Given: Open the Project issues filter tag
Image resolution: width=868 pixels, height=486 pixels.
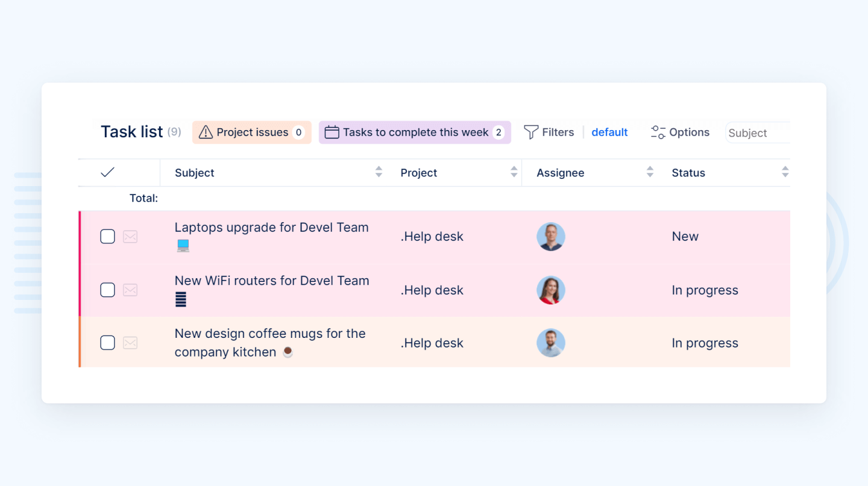Looking at the screenshot, I should click(252, 132).
